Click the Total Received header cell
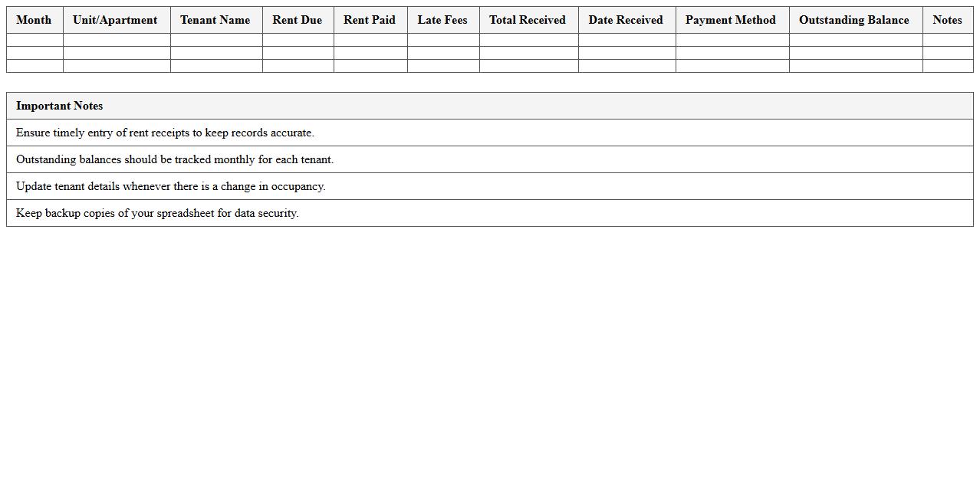 click(527, 20)
